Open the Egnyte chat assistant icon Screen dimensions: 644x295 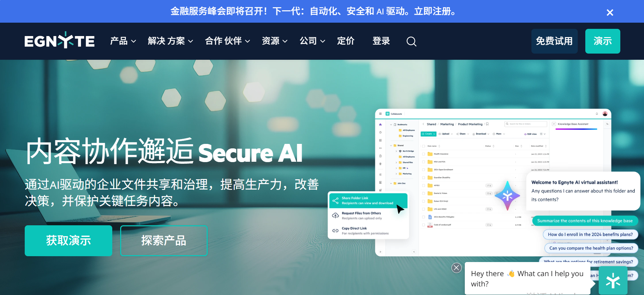pos(613,281)
